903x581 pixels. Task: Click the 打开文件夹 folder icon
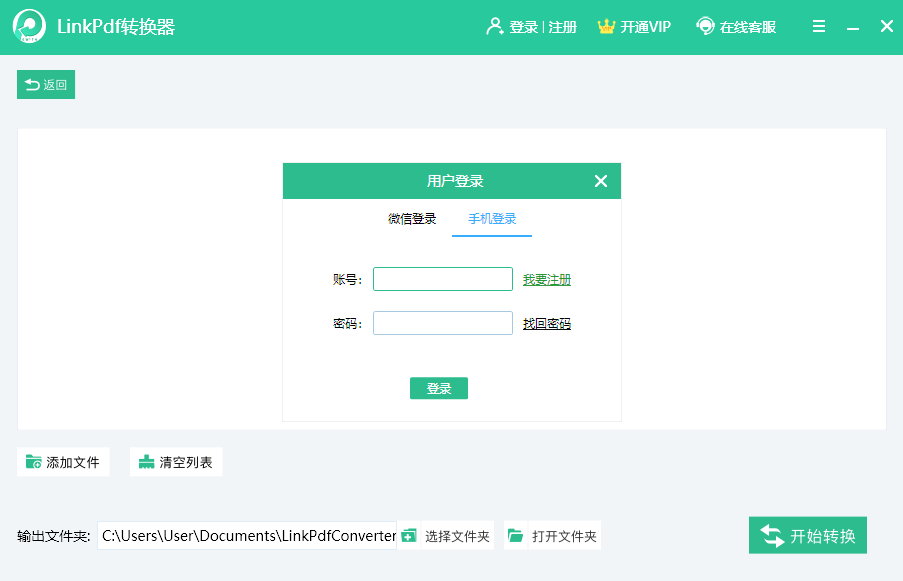coord(515,536)
